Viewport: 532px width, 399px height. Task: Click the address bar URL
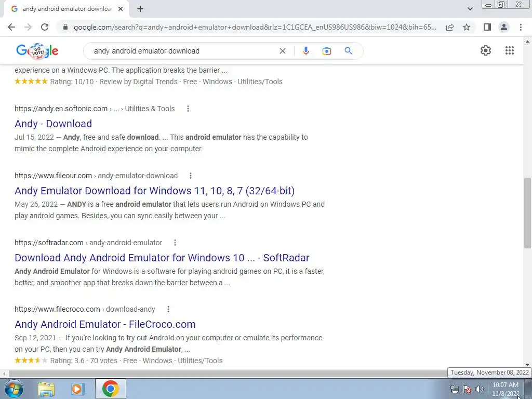click(x=255, y=27)
